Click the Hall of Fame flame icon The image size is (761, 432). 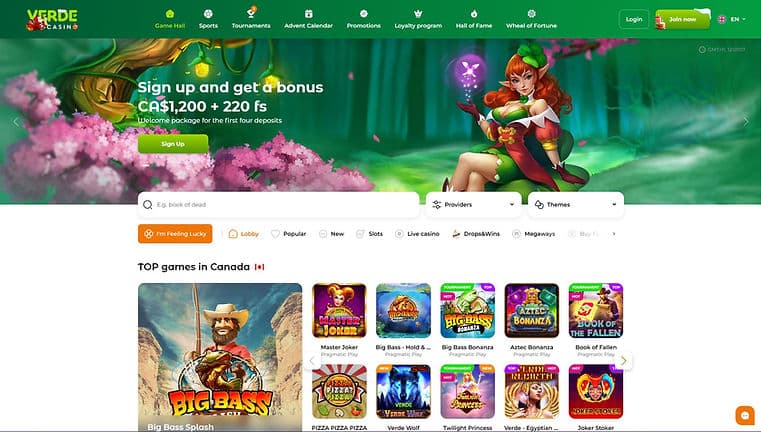tap(474, 14)
